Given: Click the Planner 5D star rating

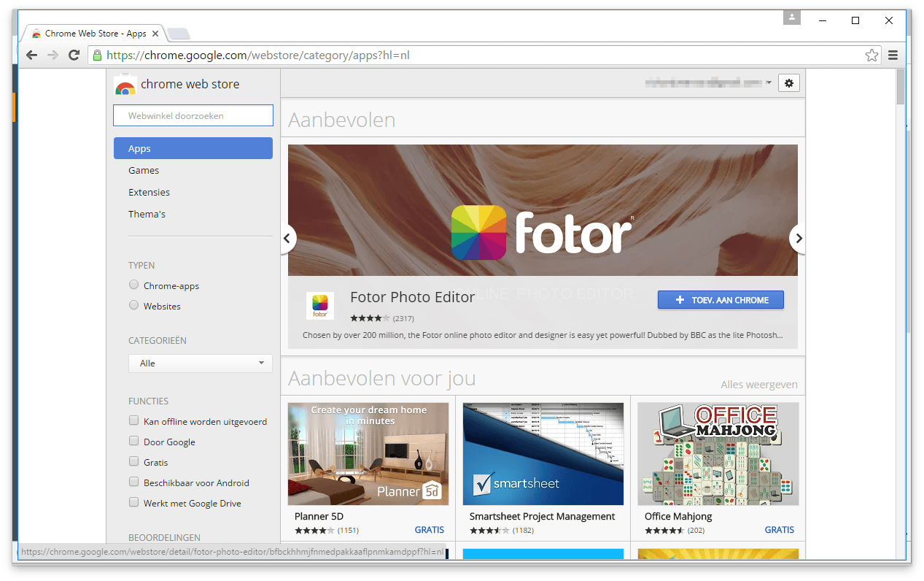Looking at the screenshot, I should coord(314,531).
